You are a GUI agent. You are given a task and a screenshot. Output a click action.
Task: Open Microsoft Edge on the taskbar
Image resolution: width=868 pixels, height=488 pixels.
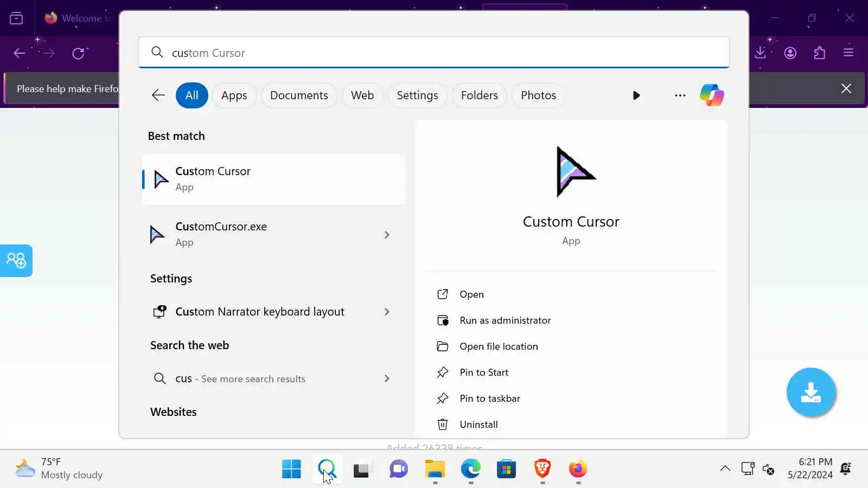tap(470, 468)
